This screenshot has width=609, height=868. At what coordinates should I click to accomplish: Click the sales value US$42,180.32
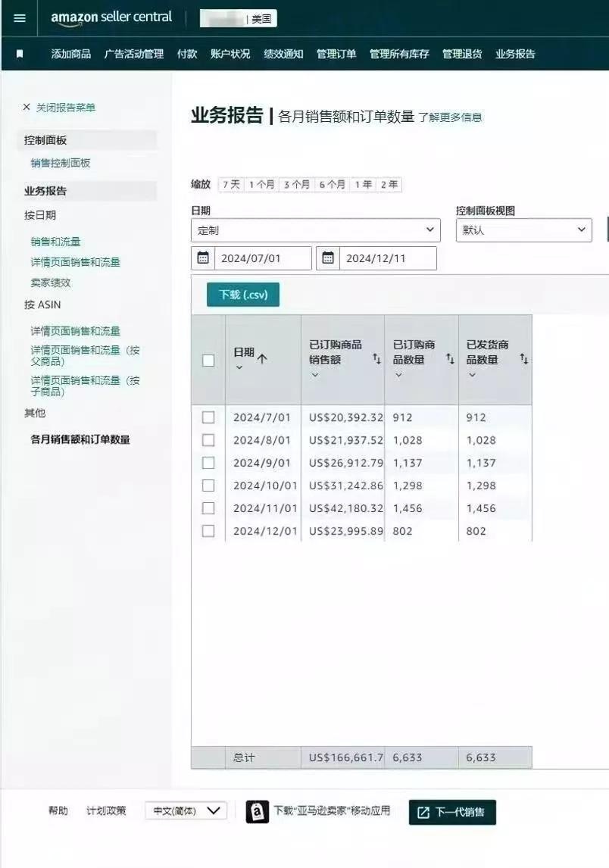tap(346, 508)
